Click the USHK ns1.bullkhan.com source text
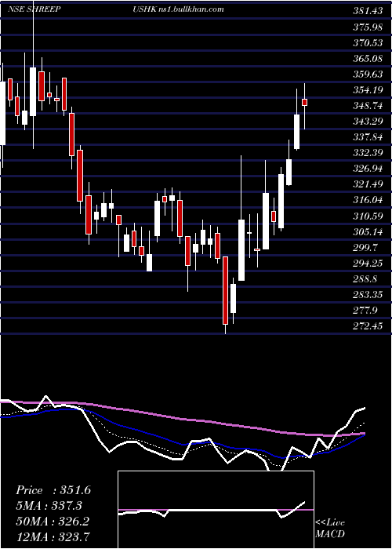The image size is (392, 549). [x=178, y=9]
